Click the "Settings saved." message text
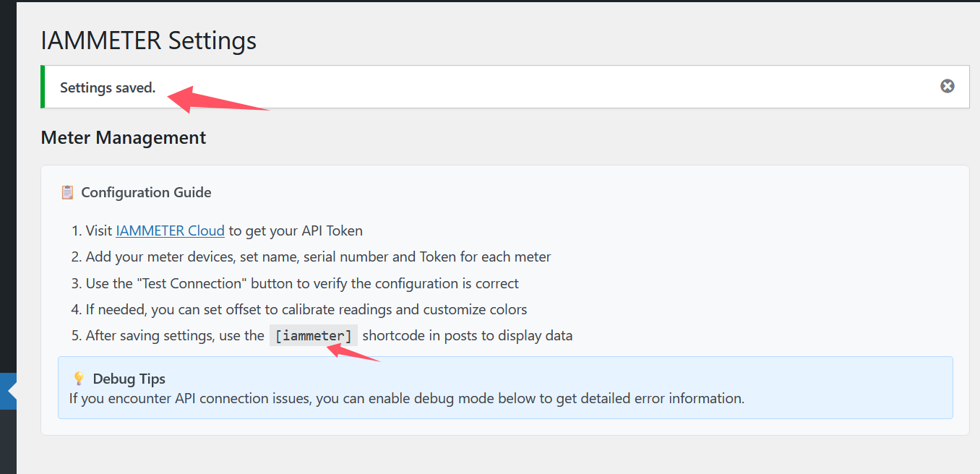Viewport: 980px width, 474px height. [x=108, y=88]
